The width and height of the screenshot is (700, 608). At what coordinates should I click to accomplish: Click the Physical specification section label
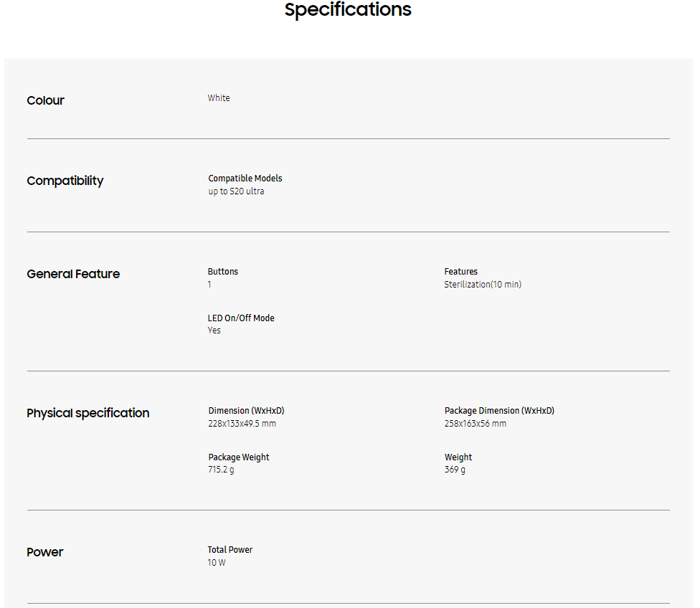click(x=87, y=413)
